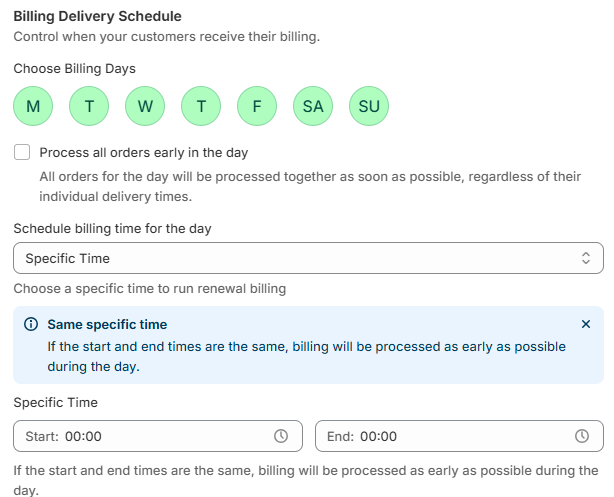Toggle Monday billing day

33,106
